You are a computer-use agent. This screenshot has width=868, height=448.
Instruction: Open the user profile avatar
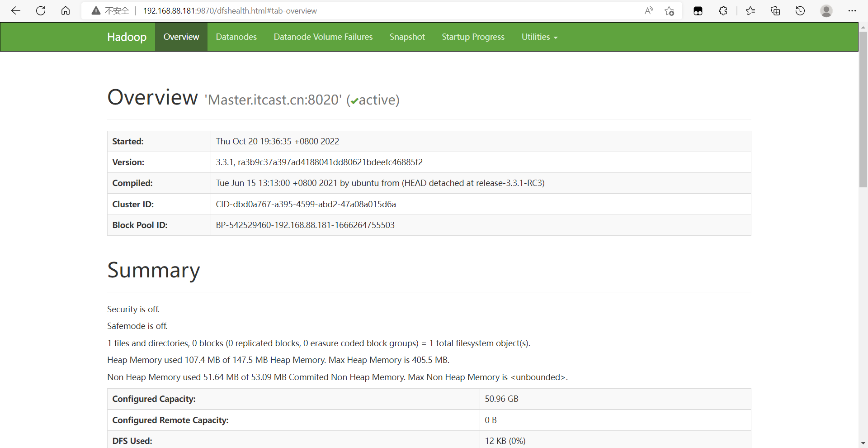[826, 11]
